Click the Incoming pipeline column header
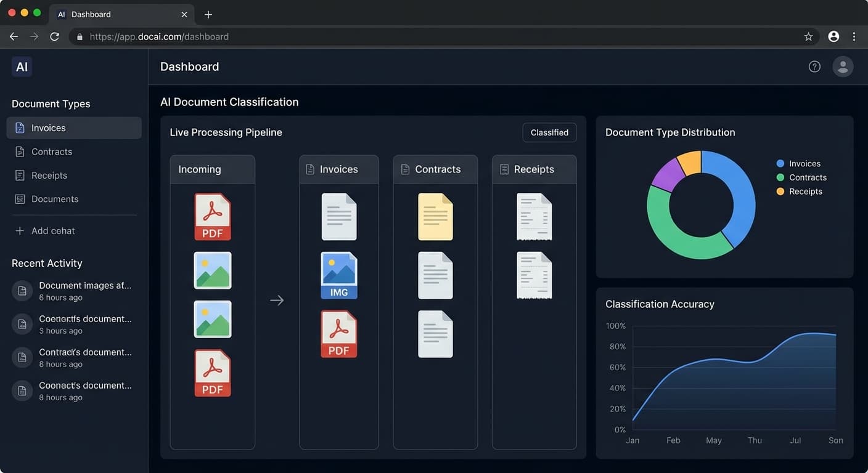The height and width of the screenshot is (473, 868). [213, 169]
